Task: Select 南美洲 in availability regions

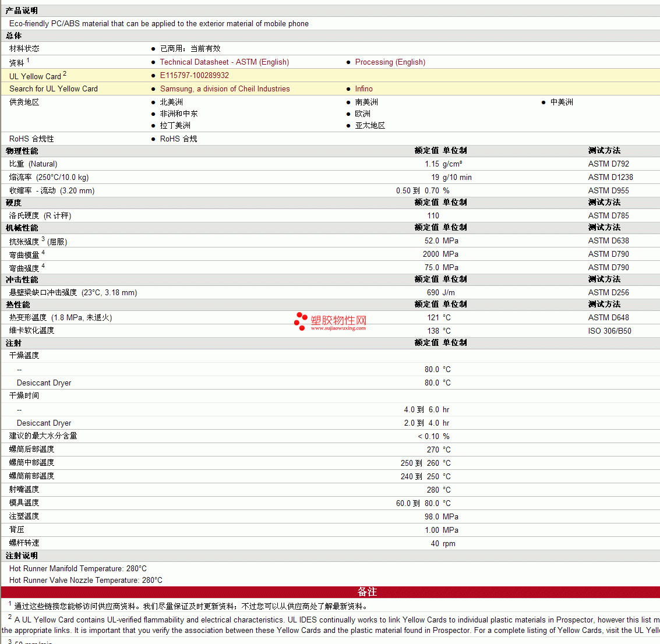Action: coord(366,102)
